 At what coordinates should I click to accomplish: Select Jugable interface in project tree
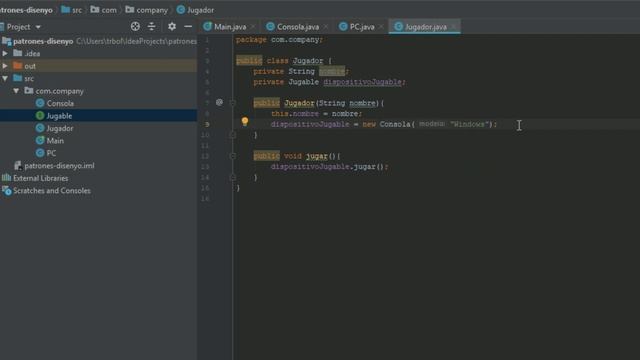[59, 116]
